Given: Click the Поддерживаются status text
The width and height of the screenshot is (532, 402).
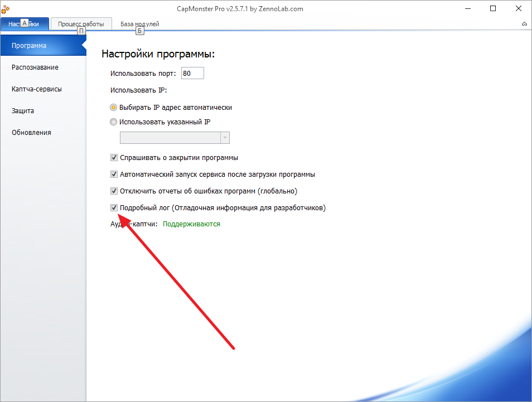Looking at the screenshot, I should [191, 224].
